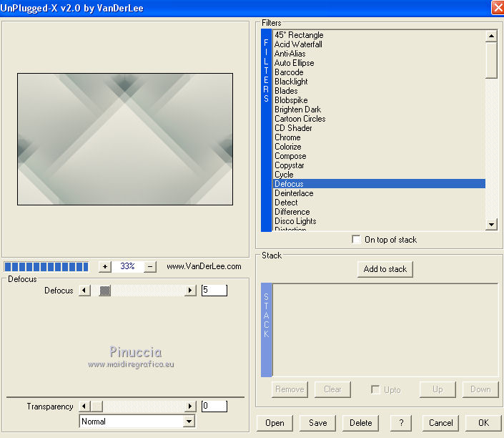Select Deinterlace in the filter list
This screenshot has height=438, width=504.
pos(379,193)
